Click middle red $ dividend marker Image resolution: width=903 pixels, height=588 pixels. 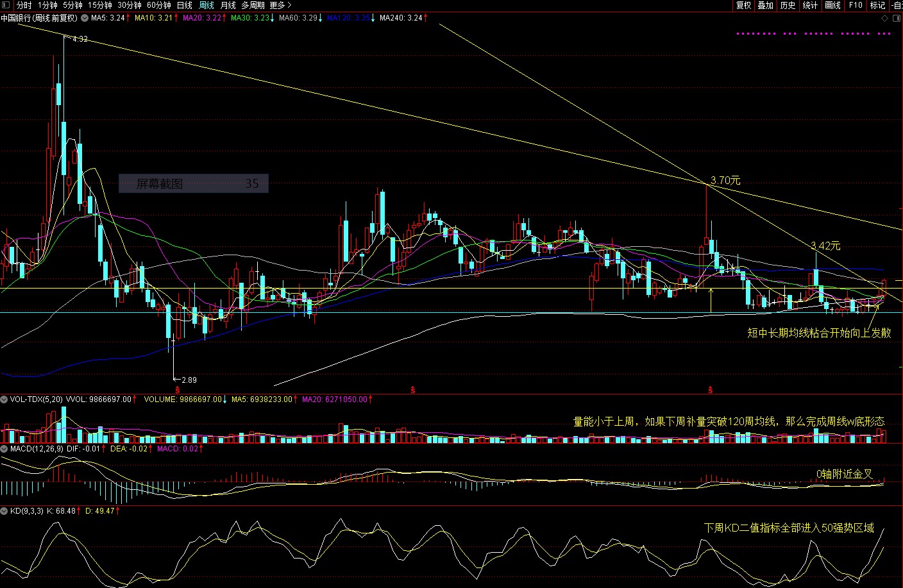(413, 389)
